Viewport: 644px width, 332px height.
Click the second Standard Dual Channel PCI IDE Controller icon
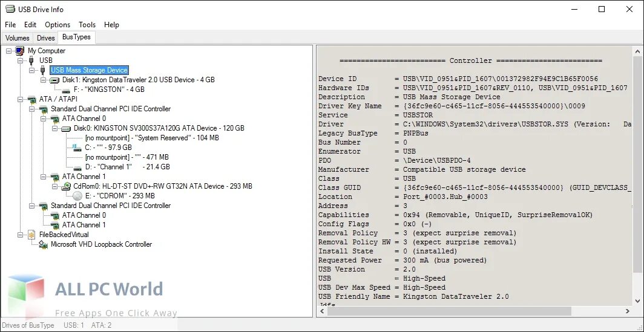(x=43, y=206)
